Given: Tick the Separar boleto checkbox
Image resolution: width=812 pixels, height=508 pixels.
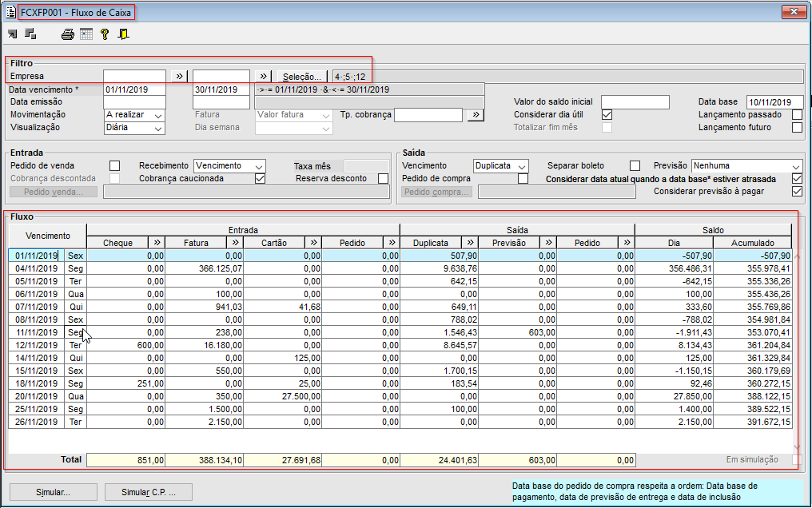Looking at the screenshot, I should tap(635, 165).
